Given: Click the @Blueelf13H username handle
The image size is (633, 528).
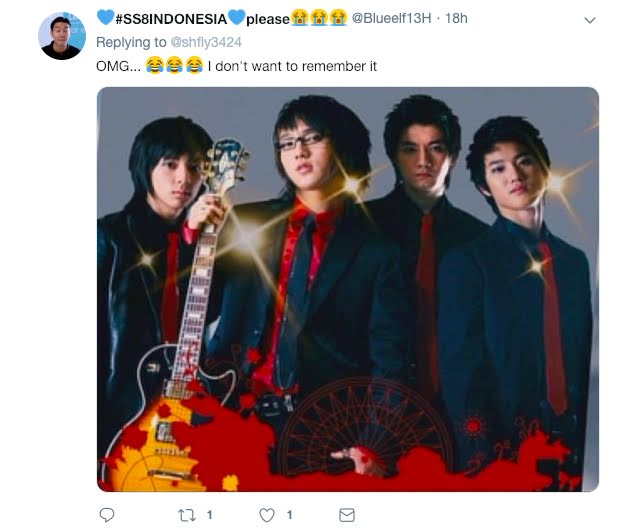Looking at the screenshot, I should (x=391, y=18).
